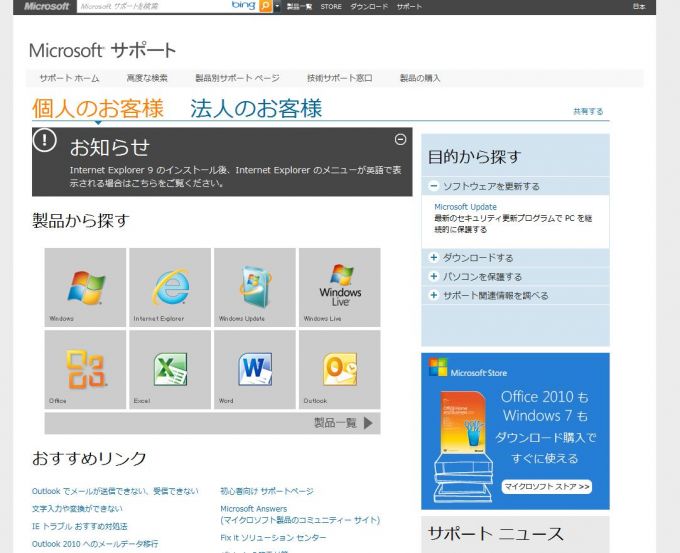
Task: Open 技術サポート窓口 navigation item
Action: click(x=340, y=78)
